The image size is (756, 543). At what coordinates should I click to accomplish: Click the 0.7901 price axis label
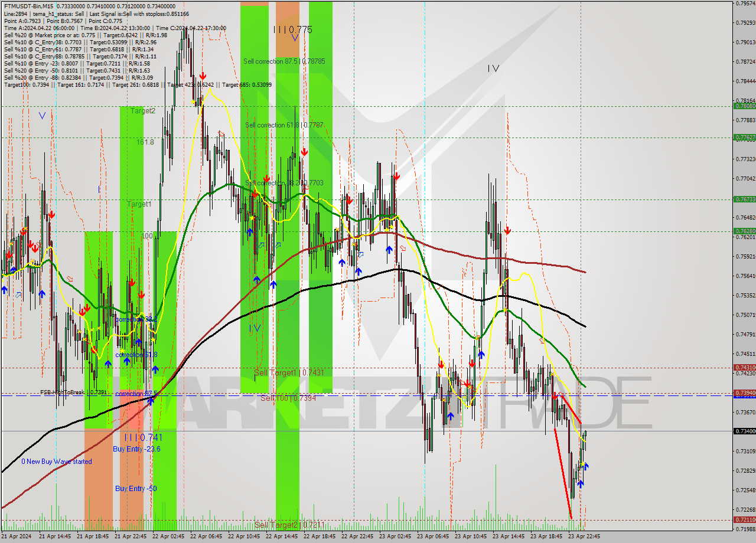[x=745, y=42]
